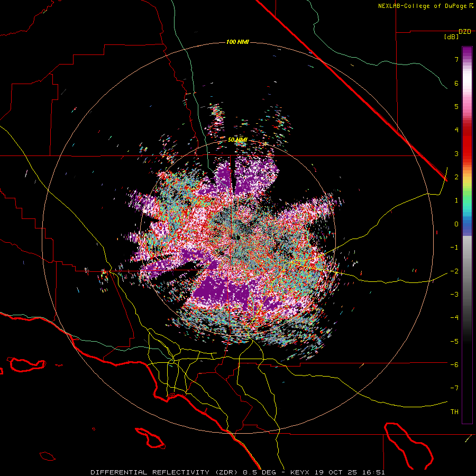Image resolution: width=476 pixels, height=476 pixels.
Task: Click the -5 value on color scale
Action: [x=454, y=341]
